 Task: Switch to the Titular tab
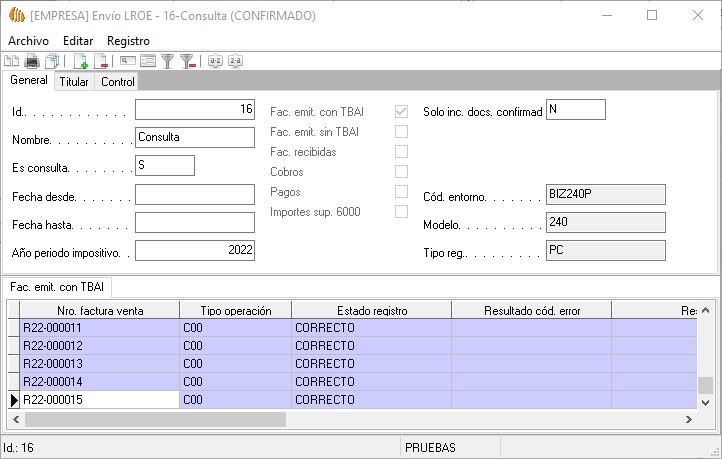[x=74, y=82]
